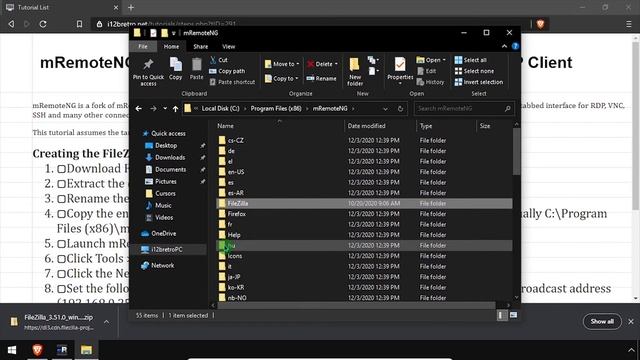The image size is (640, 360).
Task: Click the Copy ribbon icon
Action: click(x=176, y=69)
